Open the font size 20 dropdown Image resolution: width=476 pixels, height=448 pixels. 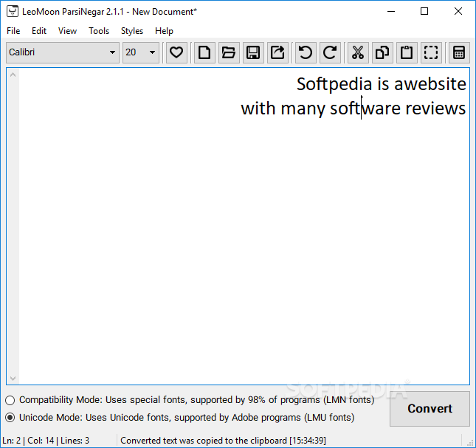141,52
